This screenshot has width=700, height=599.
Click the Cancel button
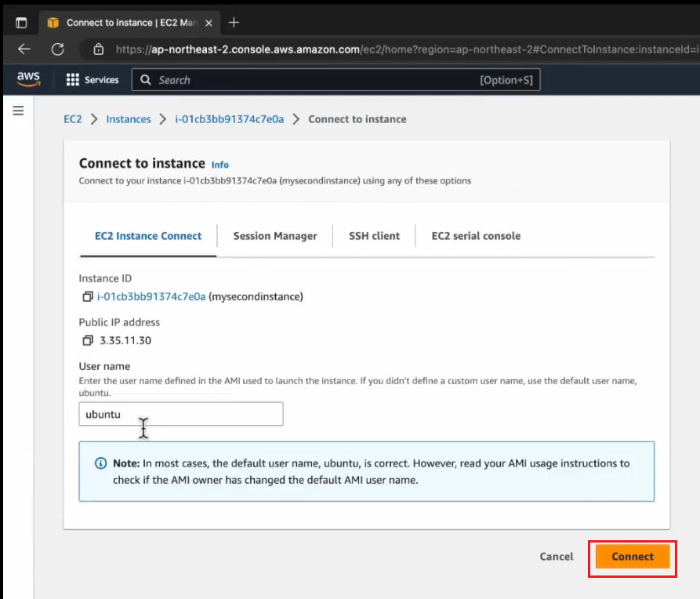[557, 557]
